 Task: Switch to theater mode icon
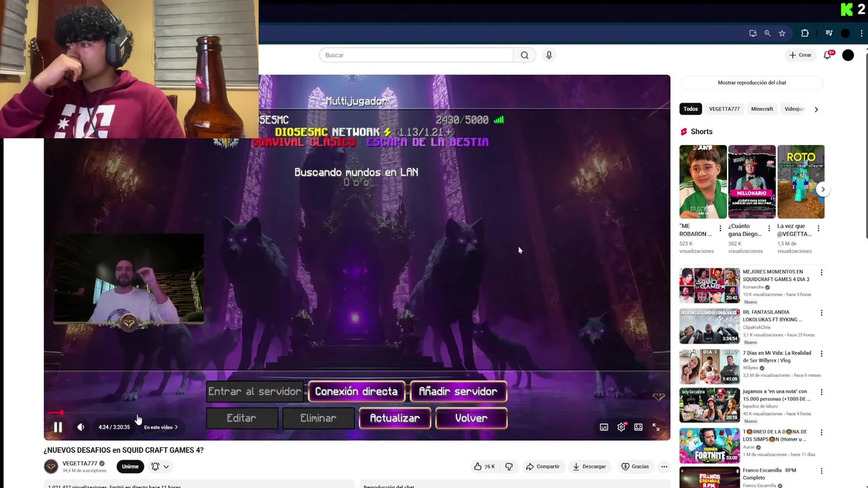pos(638,427)
